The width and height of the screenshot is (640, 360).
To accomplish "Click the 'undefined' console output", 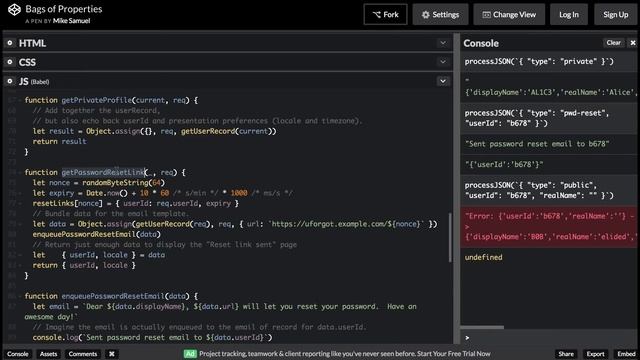I will pos(483,257).
